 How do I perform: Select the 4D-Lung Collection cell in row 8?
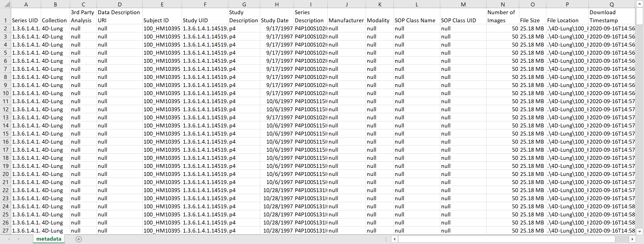tap(55, 77)
